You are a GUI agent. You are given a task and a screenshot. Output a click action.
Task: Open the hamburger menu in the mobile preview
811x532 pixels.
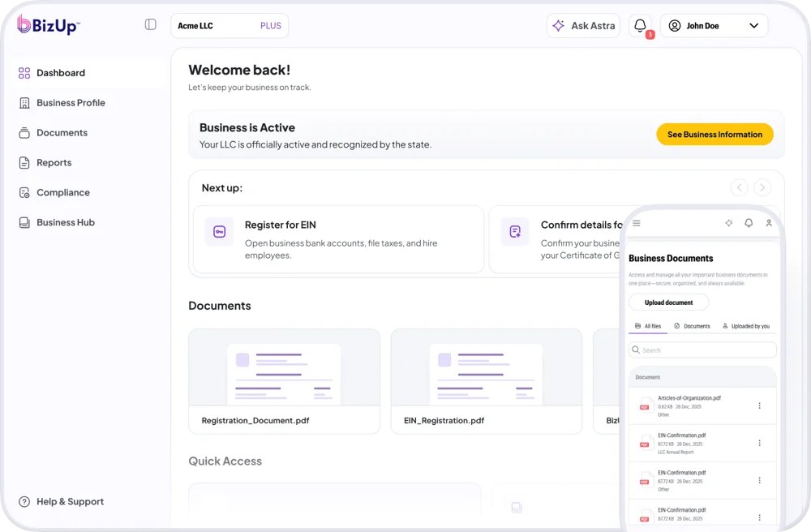point(637,223)
